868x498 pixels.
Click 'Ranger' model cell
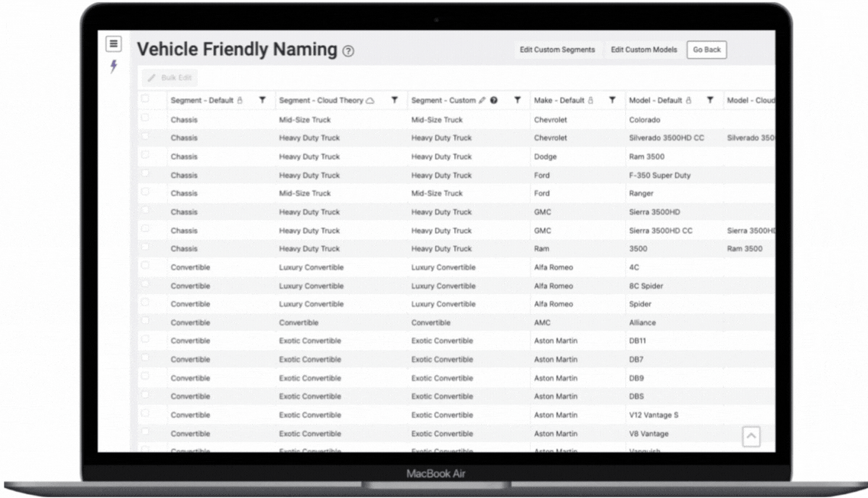tap(641, 193)
